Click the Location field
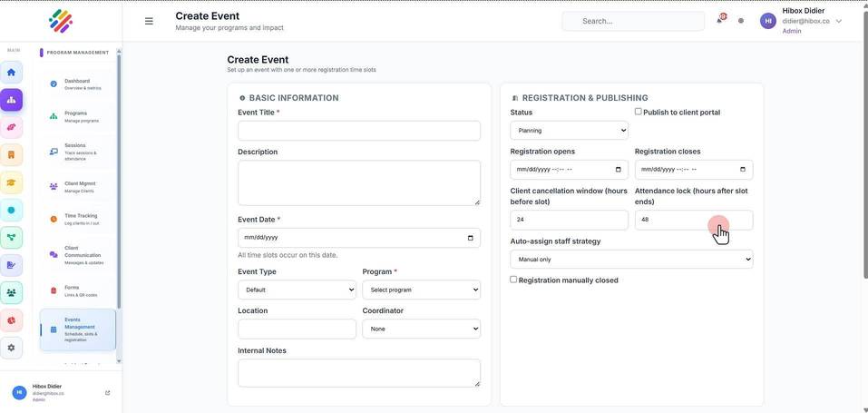 click(x=297, y=329)
